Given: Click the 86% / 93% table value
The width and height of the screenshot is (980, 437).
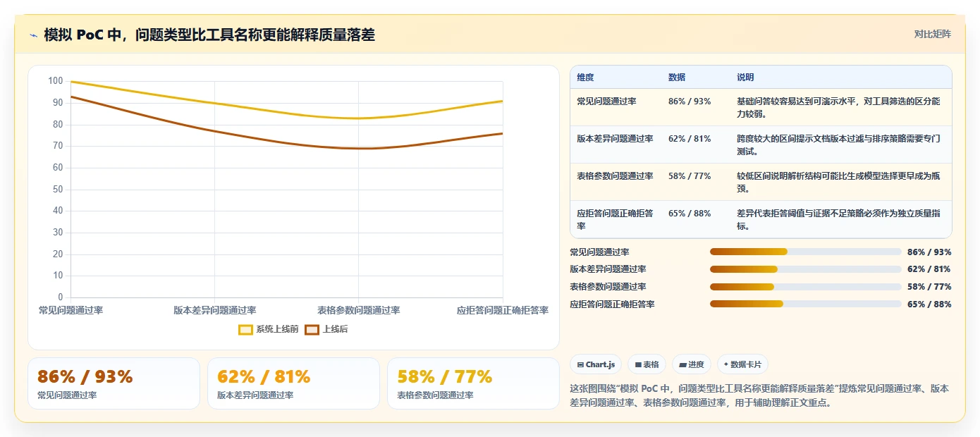Looking at the screenshot, I should coord(690,101).
